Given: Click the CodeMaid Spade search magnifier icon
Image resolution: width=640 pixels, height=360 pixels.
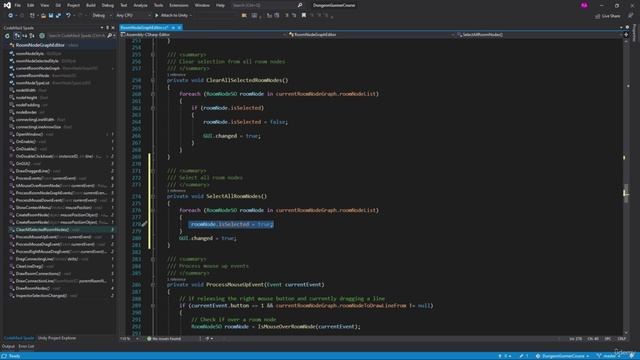Looking at the screenshot, I should click(x=109, y=36).
